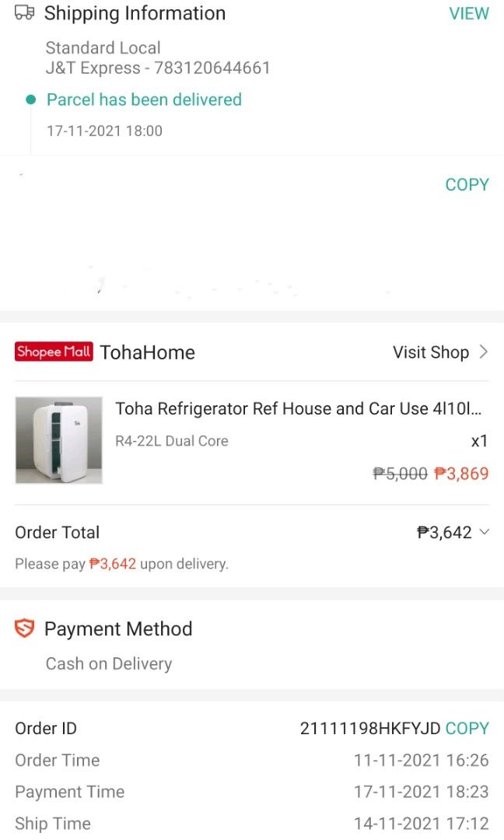Click the payment protection shield icon
Image resolution: width=504 pixels, height=840 pixels.
pos(23,628)
